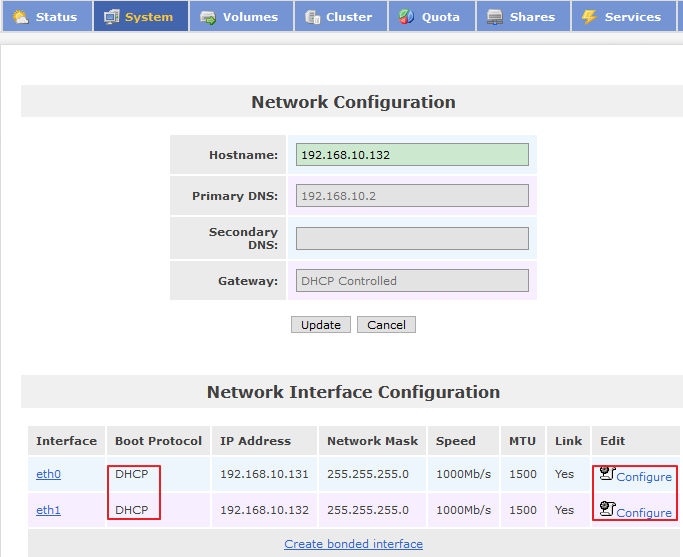
Task: Click Create bonded interface link
Action: pyautogui.click(x=353, y=544)
